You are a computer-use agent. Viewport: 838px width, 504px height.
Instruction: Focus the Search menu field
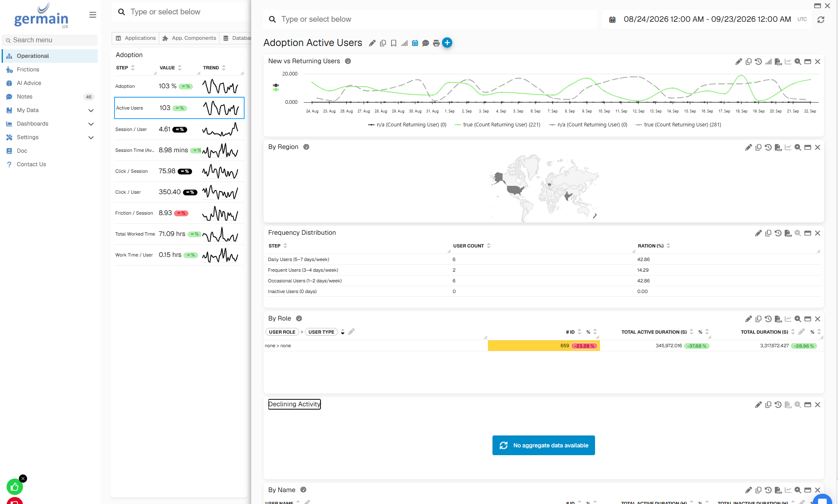[50, 40]
